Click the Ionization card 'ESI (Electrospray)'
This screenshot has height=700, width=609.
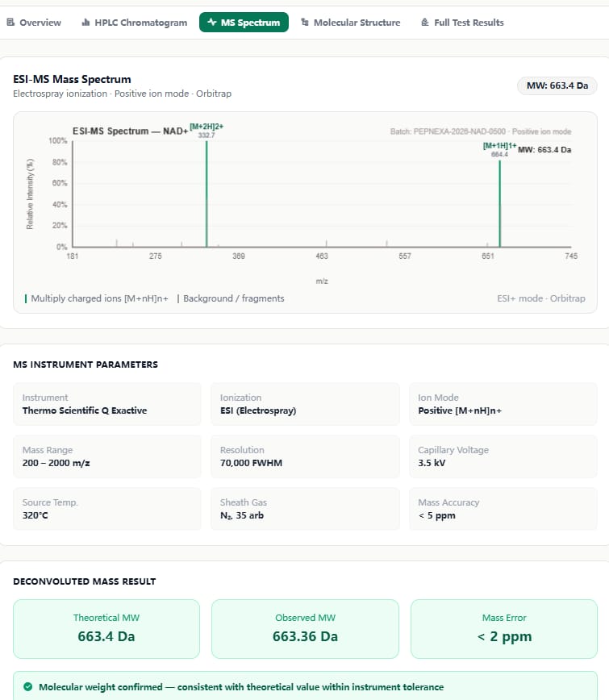click(x=305, y=404)
